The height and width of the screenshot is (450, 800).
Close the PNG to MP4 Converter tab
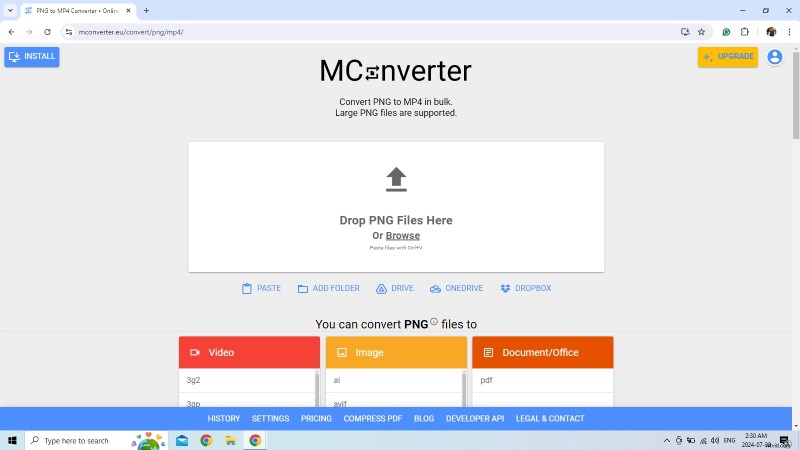pos(129,10)
